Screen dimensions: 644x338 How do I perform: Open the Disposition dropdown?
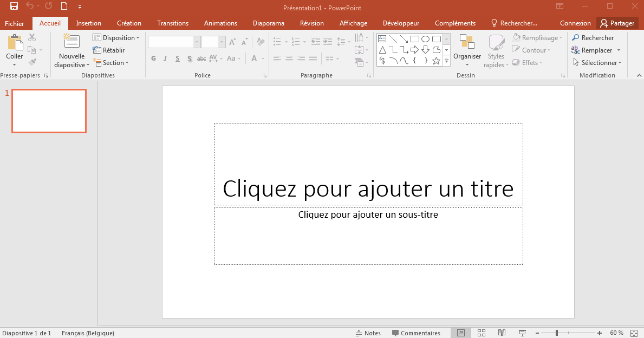point(116,38)
